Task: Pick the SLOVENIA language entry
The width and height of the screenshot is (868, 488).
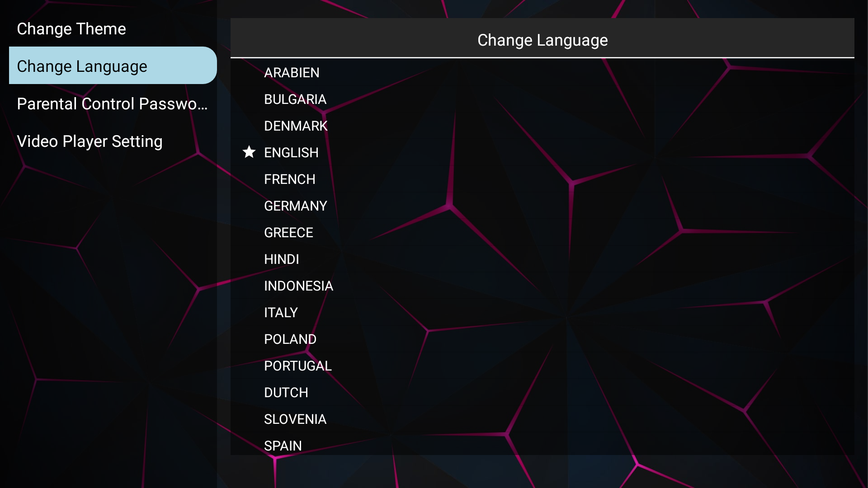Action: (295, 419)
